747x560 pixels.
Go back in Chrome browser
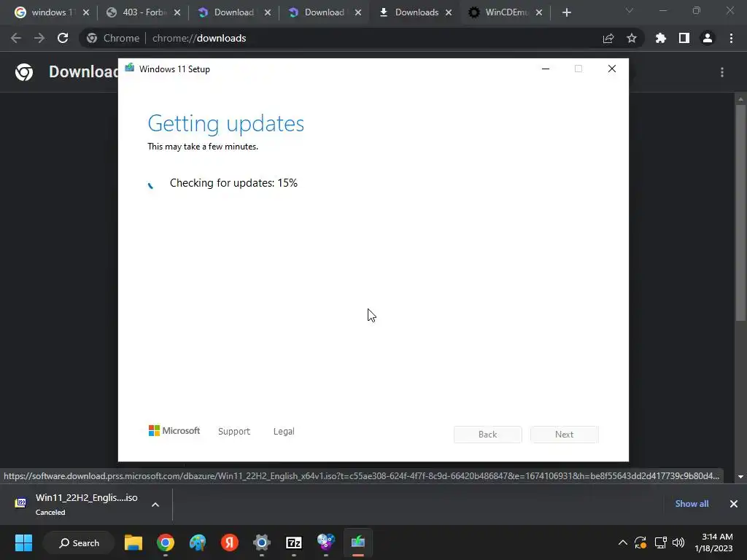coord(16,38)
